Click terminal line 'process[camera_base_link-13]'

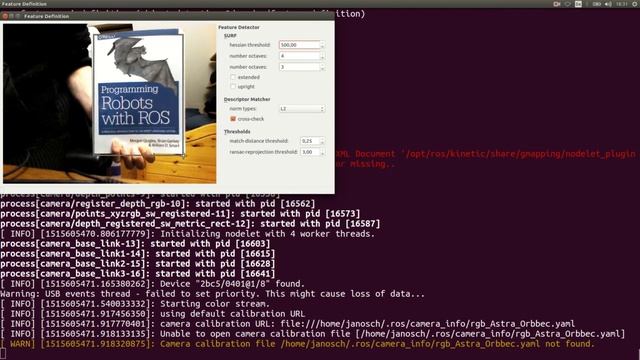pyautogui.click(x=135, y=244)
